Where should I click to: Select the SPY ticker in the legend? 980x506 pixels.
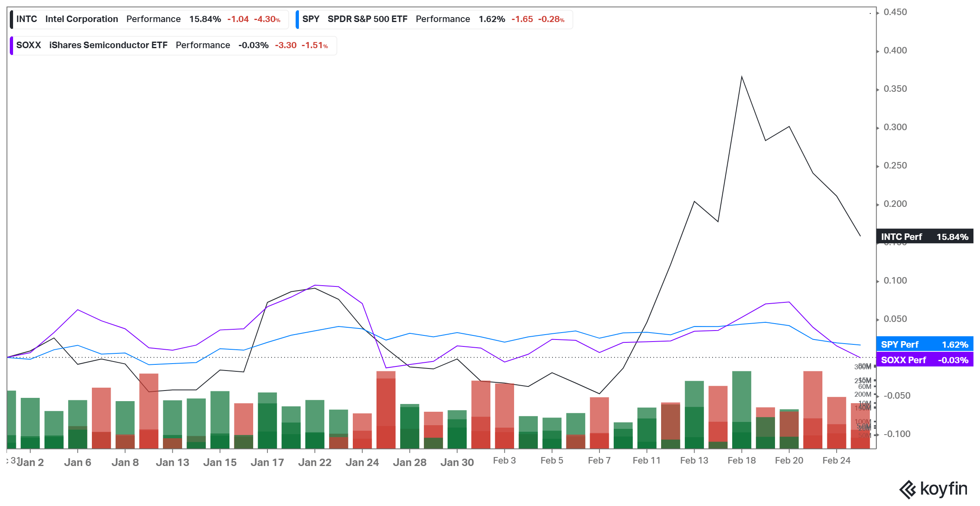311,19
